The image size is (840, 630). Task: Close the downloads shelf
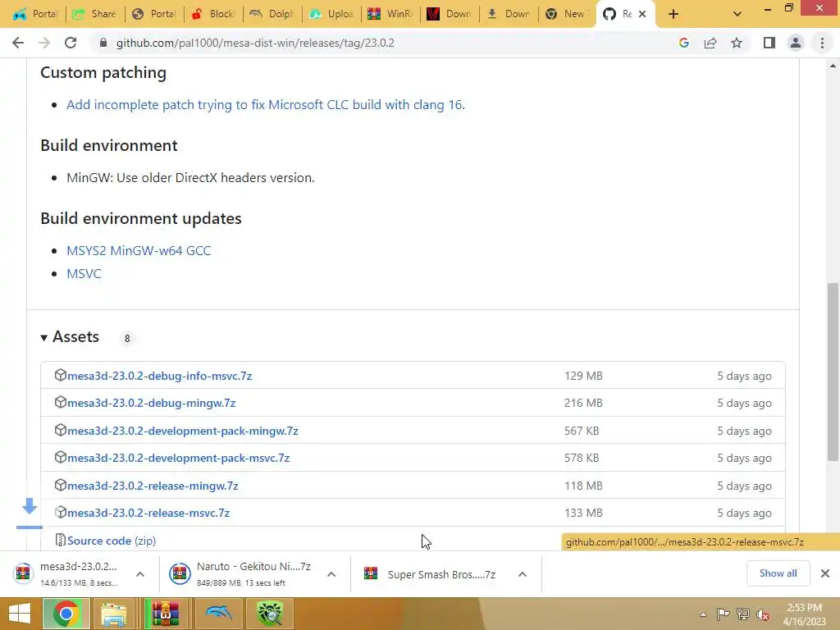click(825, 573)
